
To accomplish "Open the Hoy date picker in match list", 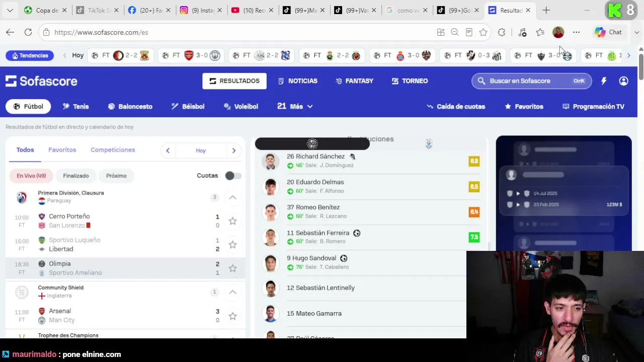I will click(201, 150).
